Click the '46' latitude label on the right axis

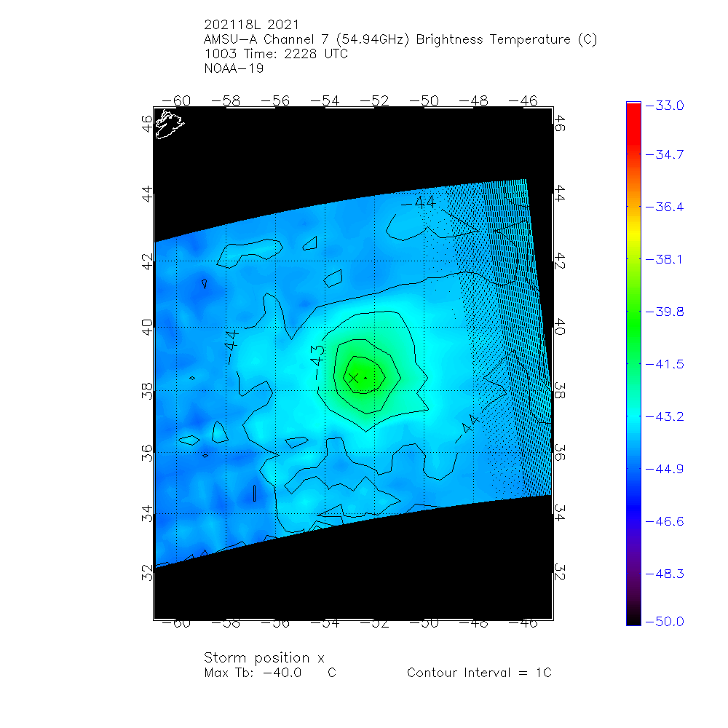pyautogui.click(x=560, y=124)
